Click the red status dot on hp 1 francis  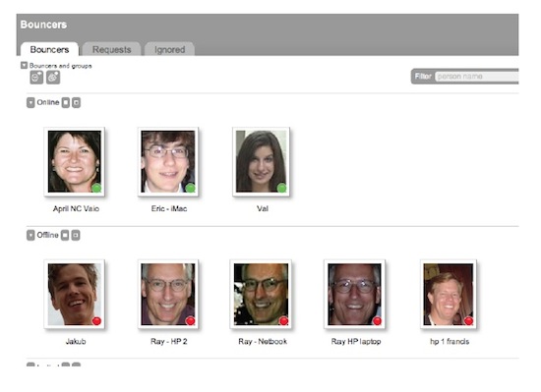(x=468, y=320)
